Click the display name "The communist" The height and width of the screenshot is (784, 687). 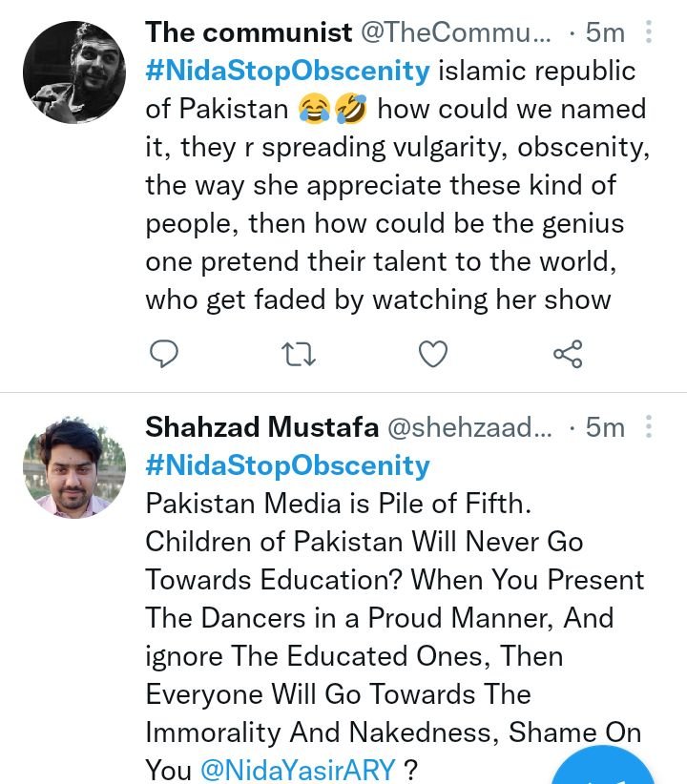[248, 32]
